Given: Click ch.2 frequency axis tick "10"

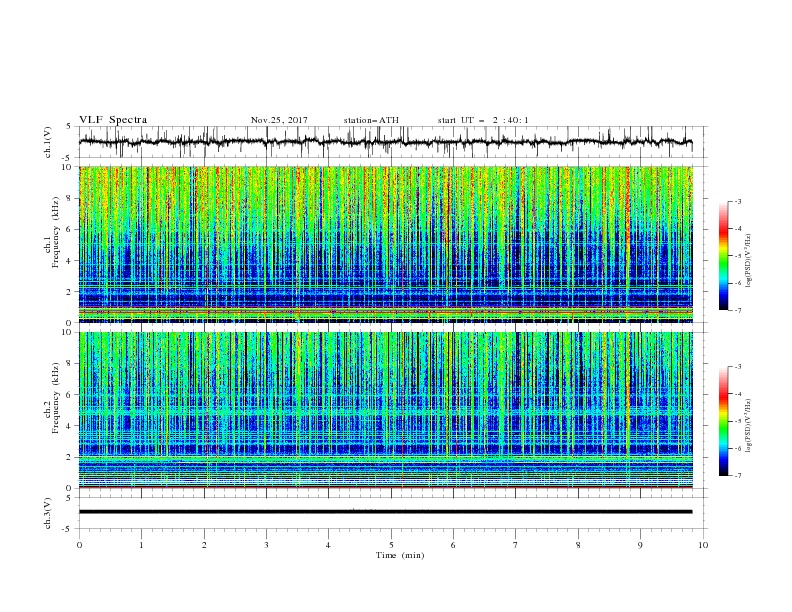Looking at the screenshot, I should 69,332.
